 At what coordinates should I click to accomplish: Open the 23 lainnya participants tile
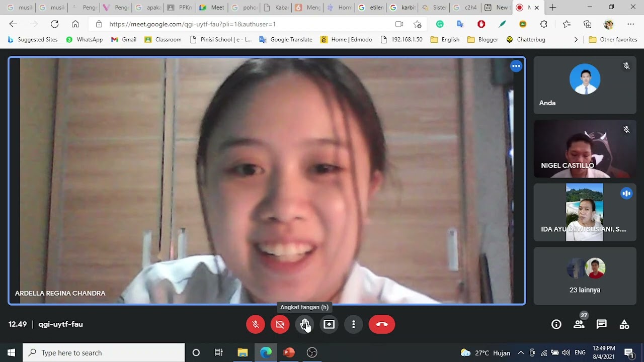pos(585,276)
